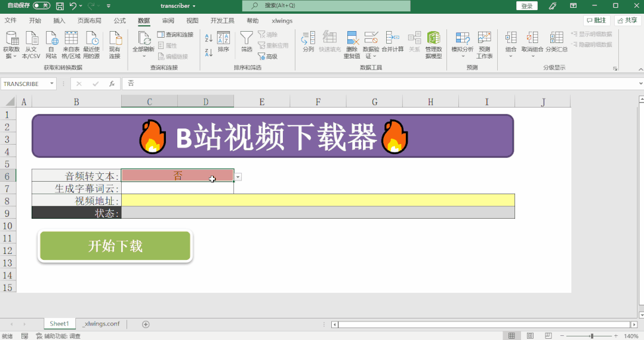
Task: Adjust the zoom slider handle
Action: [592, 336]
